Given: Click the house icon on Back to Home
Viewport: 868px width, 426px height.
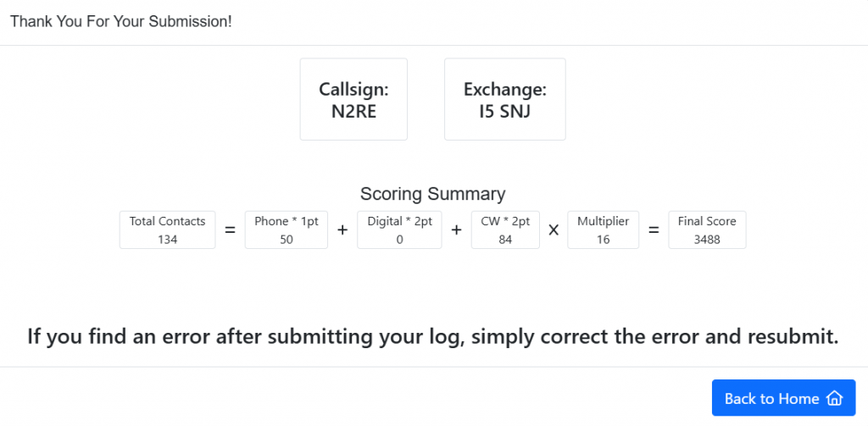Looking at the screenshot, I should click(834, 398).
